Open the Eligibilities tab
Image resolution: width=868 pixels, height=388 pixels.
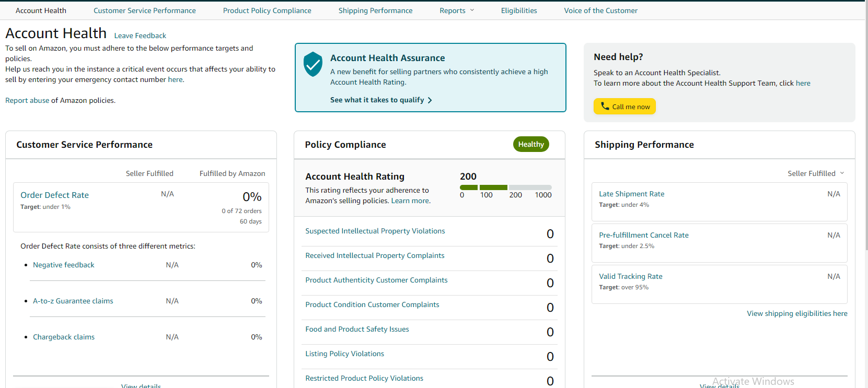point(519,10)
